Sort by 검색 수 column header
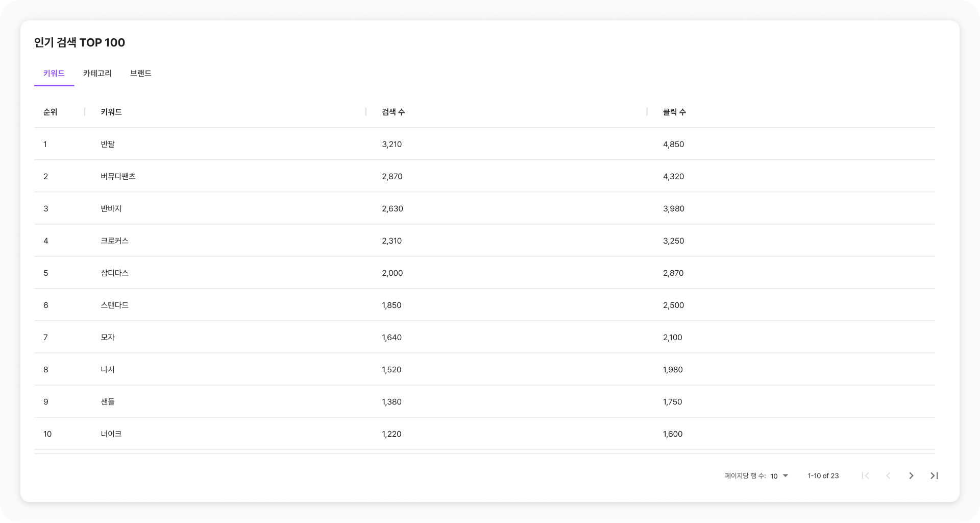The height and width of the screenshot is (523, 980). [393, 112]
